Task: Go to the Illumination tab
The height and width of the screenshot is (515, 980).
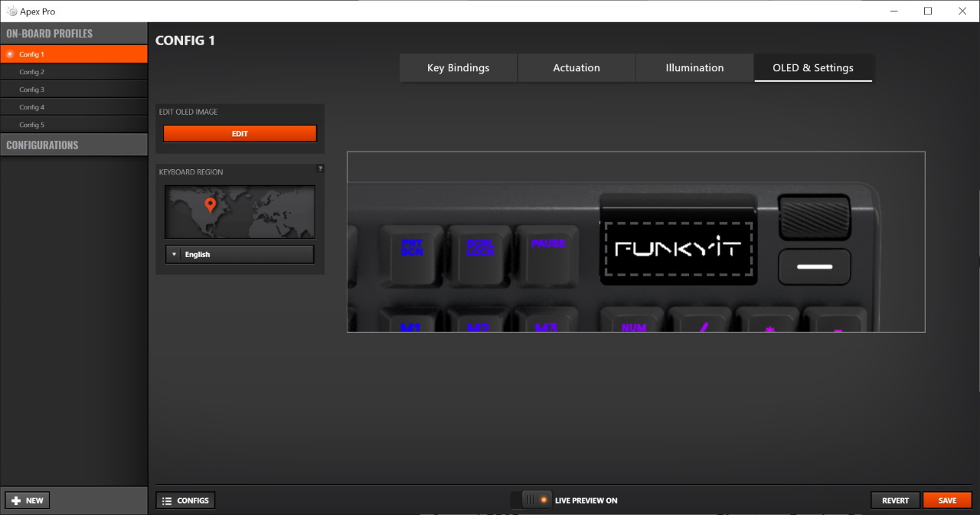Action: (x=694, y=68)
